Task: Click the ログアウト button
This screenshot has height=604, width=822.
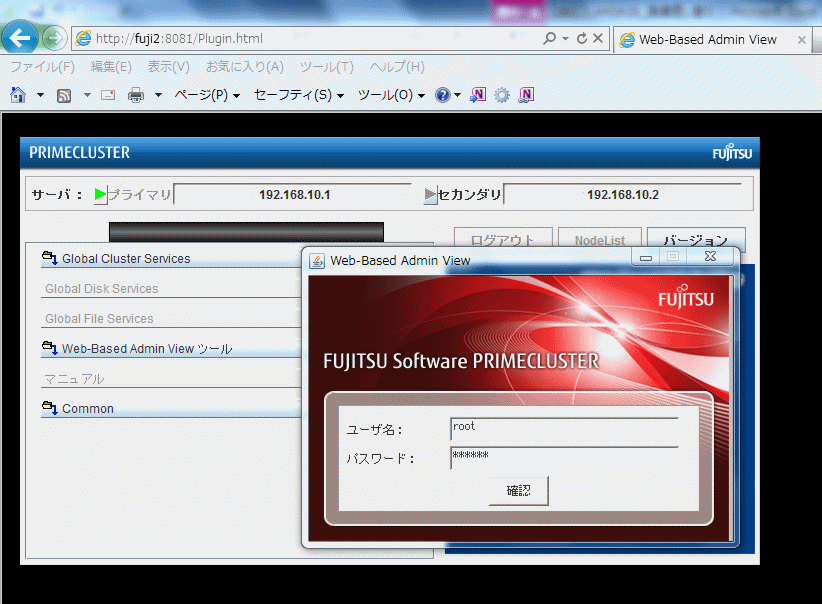Action: click(x=503, y=238)
